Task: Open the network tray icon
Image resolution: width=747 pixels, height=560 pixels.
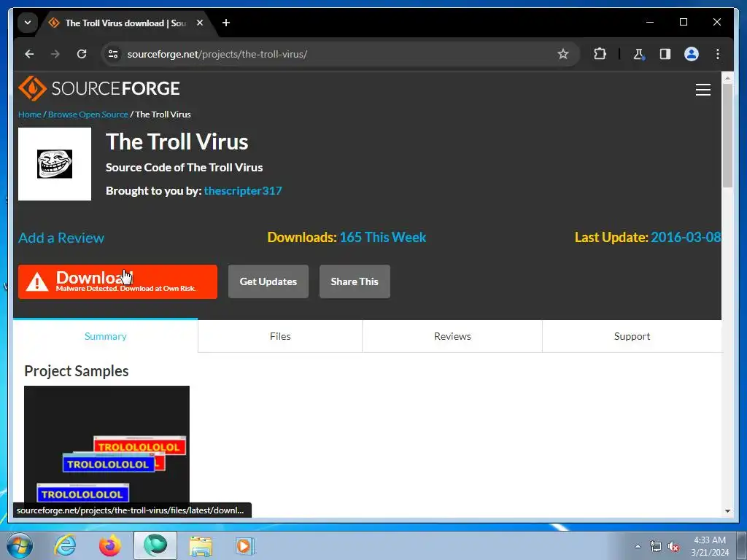Action: click(656, 546)
